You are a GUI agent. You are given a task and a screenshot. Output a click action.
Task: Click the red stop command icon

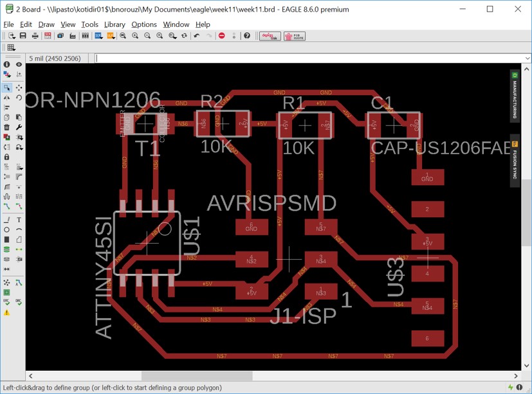click(221, 35)
